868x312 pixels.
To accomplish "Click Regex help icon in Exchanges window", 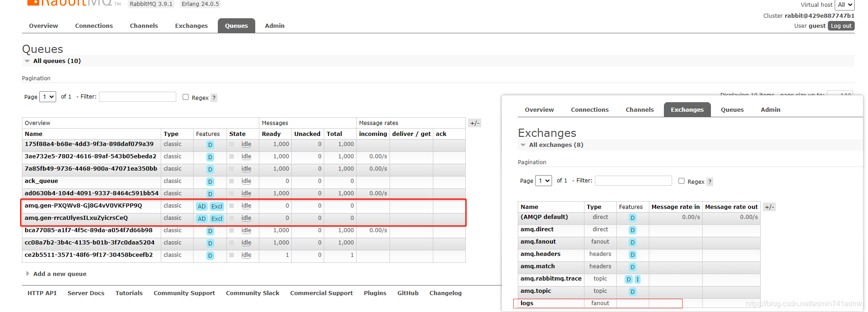I will pos(710,182).
